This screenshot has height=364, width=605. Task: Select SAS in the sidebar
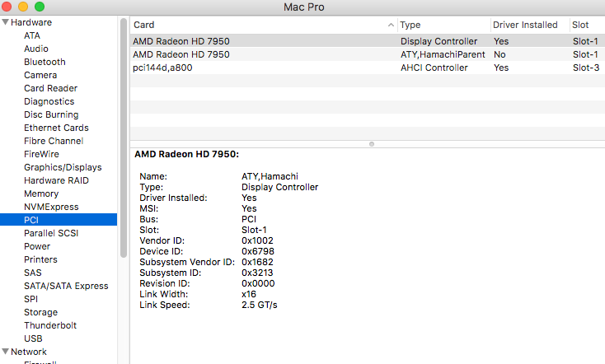pyautogui.click(x=33, y=273)
